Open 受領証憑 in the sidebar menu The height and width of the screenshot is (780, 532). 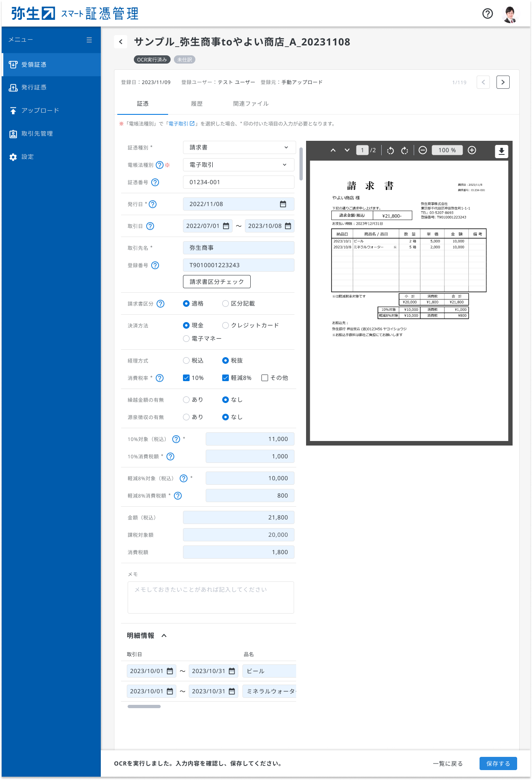point(51,64)
